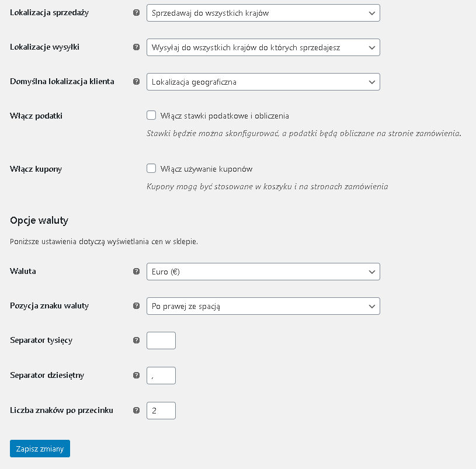Viewport: 476px width, 469px height.
Task: Expand the Pozycja znaku waluty dropdown
Action: tap(263, 306)
